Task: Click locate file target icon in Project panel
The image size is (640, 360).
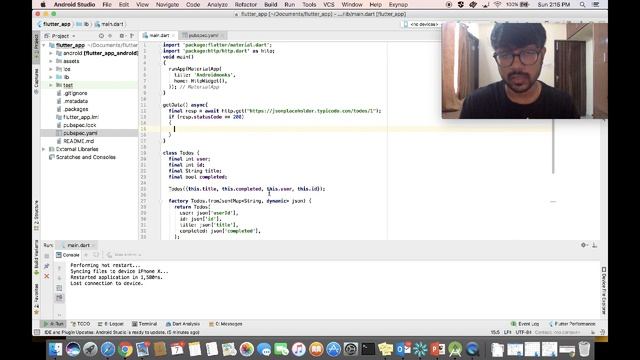Action: (101, 36)
